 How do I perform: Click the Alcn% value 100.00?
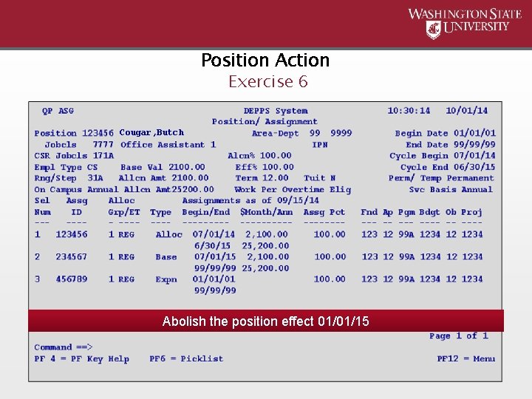[276, 156]
